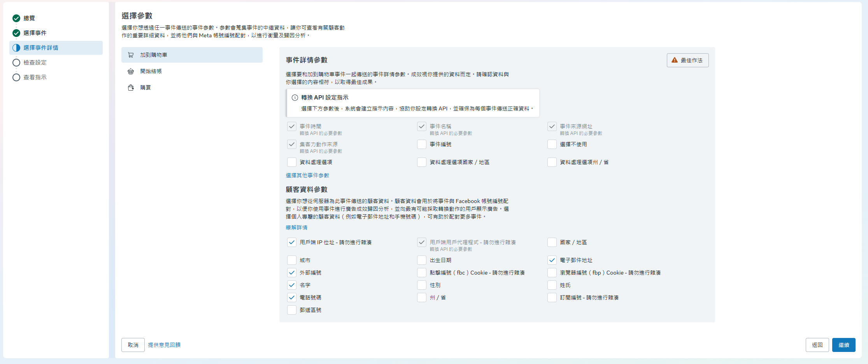
Task: Expand 選擇其他事件參數 link
Action: [x=307, y=175]
